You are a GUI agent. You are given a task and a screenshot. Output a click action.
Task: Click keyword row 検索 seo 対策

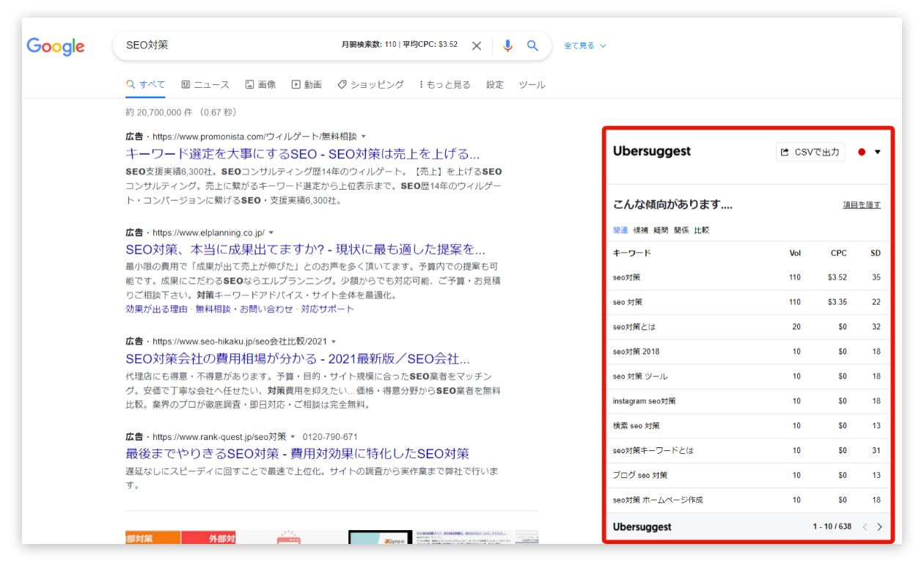pos(747,426)
